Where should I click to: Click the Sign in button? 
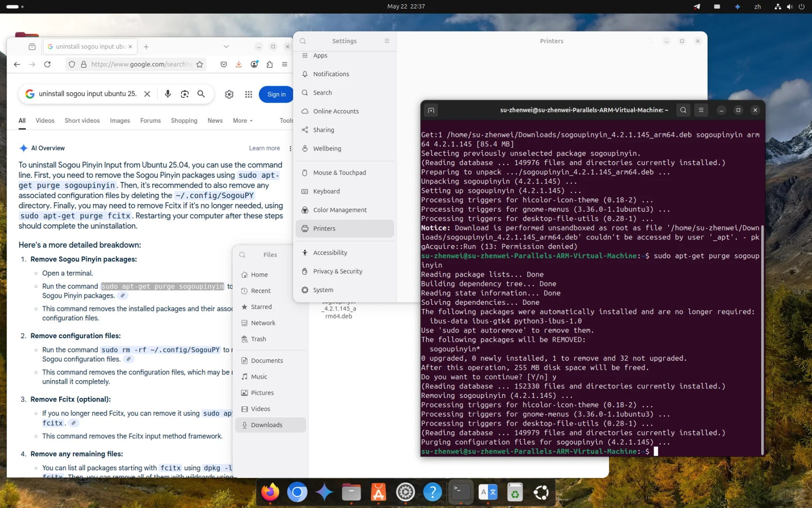point(276,94)
